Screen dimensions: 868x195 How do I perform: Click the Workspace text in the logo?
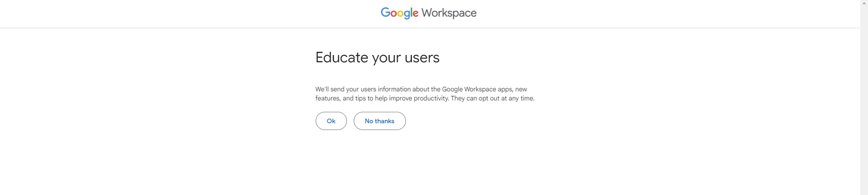point(449,13)
